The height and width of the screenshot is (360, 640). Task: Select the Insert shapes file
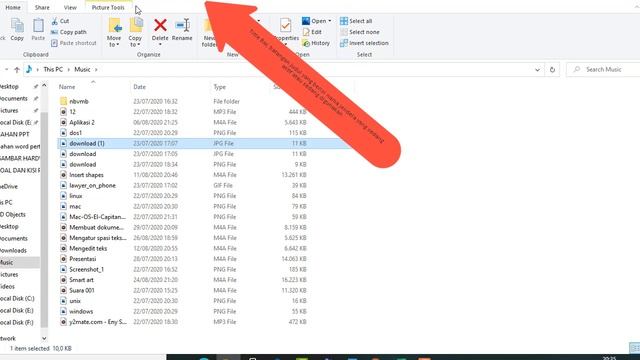(86, 175)
